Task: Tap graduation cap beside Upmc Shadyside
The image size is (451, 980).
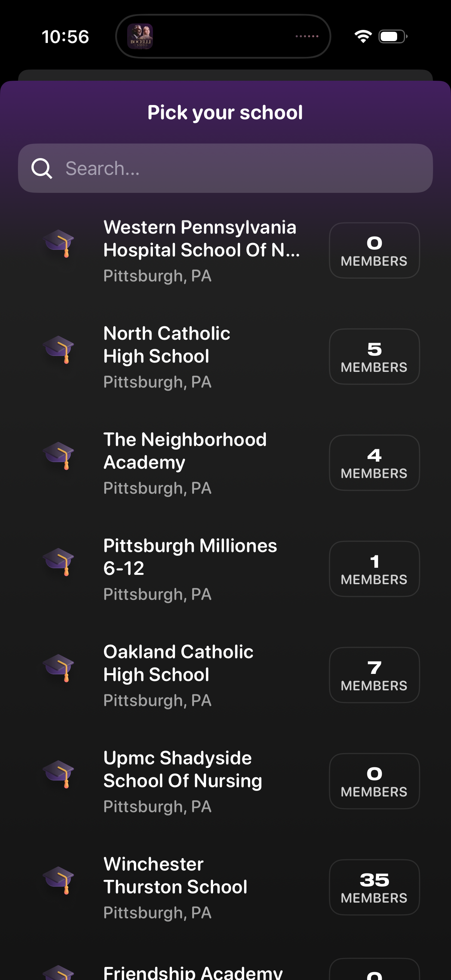Action: click(59, 774)
